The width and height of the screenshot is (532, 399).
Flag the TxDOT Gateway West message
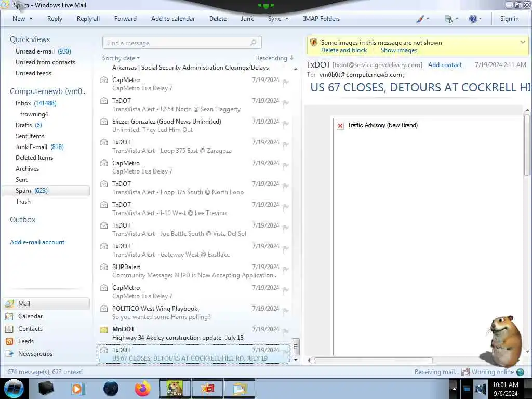(285, 249)
